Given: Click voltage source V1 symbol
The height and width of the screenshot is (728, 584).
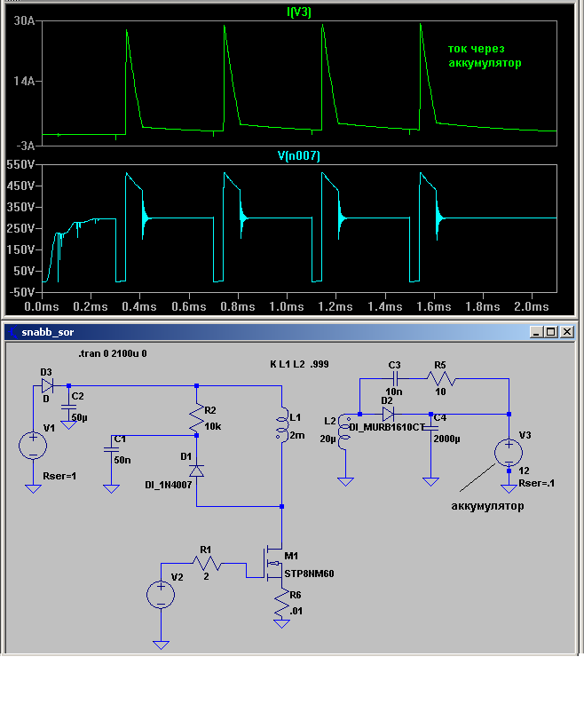Looking at the screenshot, I should 33,446.
